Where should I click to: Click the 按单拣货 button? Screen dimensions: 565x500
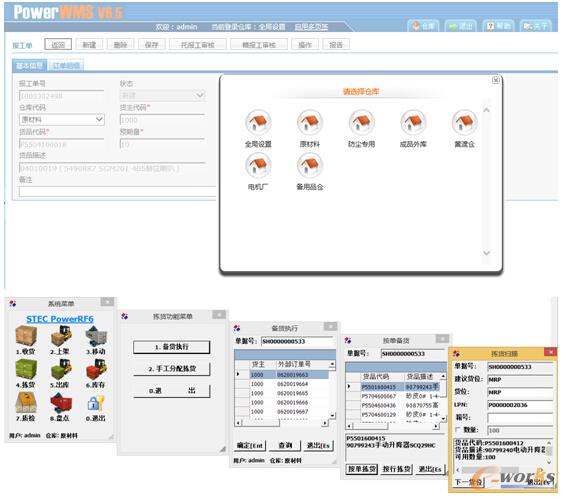pos(362,469)
